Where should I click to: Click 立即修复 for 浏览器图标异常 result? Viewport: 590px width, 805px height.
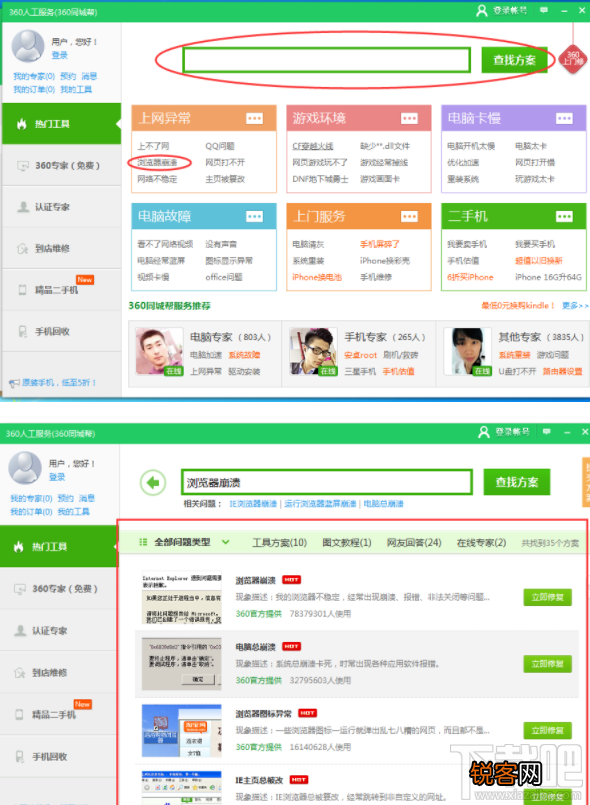(547, 731)
